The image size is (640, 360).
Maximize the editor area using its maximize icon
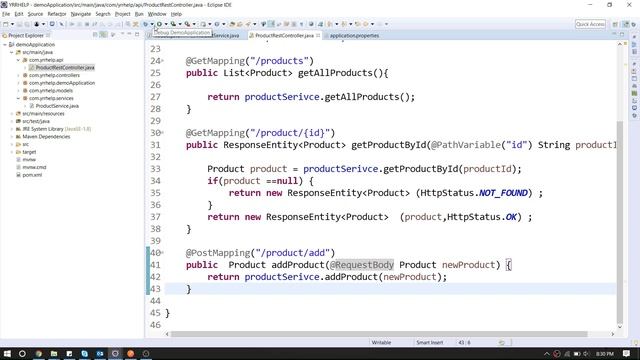pos(622,35)
